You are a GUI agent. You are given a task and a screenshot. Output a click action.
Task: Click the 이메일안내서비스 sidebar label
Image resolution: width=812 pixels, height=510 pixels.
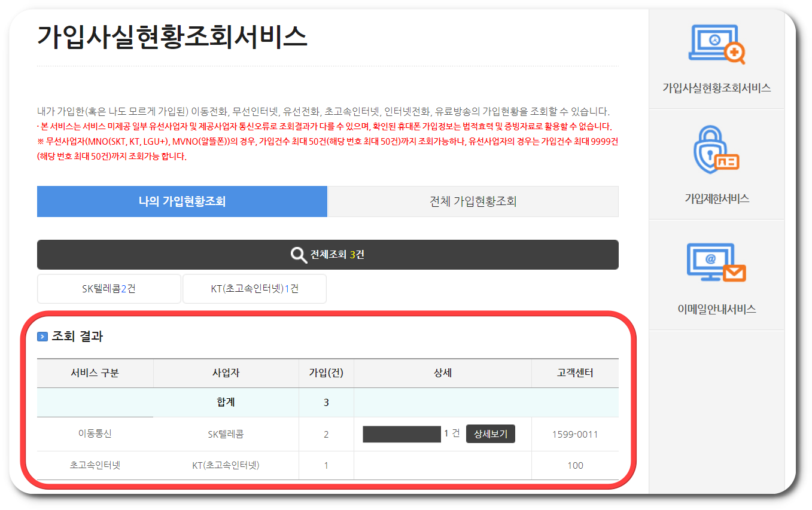point(716,310)
